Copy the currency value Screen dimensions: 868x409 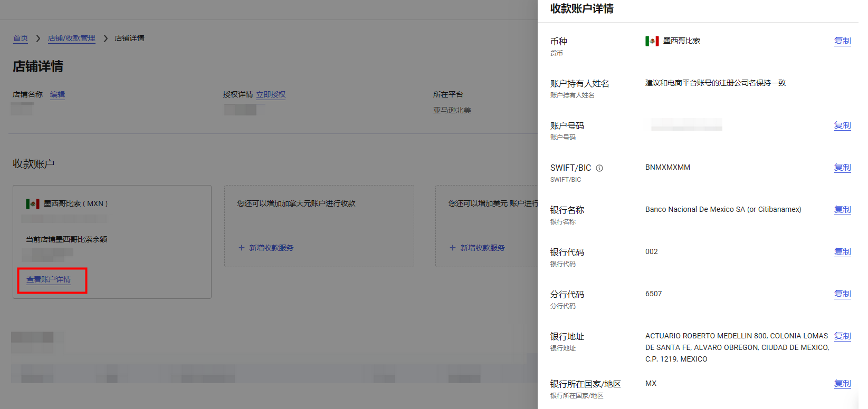pyautogui.click(x=842, y=41)
